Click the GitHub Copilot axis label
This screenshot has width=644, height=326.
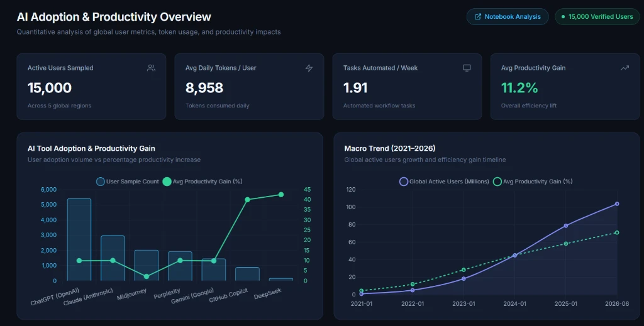pos(228,296)
